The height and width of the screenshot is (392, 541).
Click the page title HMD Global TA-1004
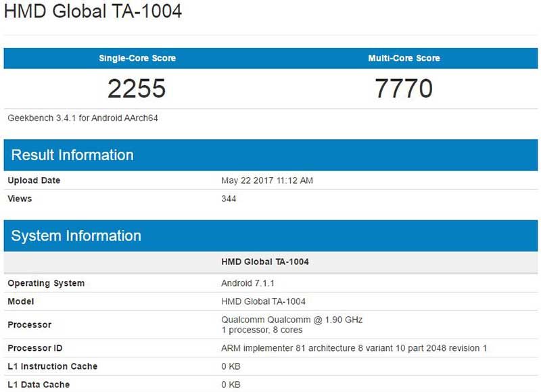[x=93, y=12]
